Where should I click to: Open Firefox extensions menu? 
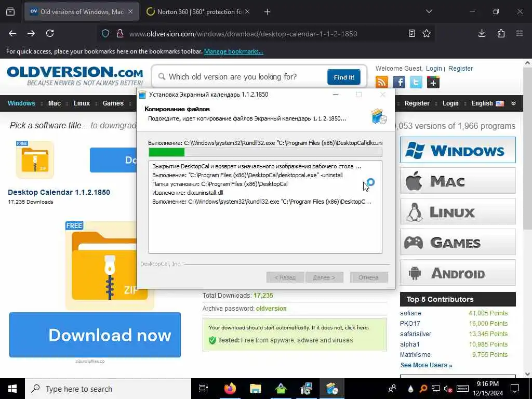tap(501, 33)
